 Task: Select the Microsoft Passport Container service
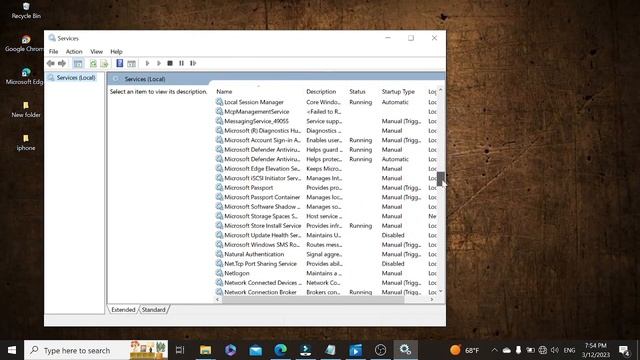click(x=325, y=197)
